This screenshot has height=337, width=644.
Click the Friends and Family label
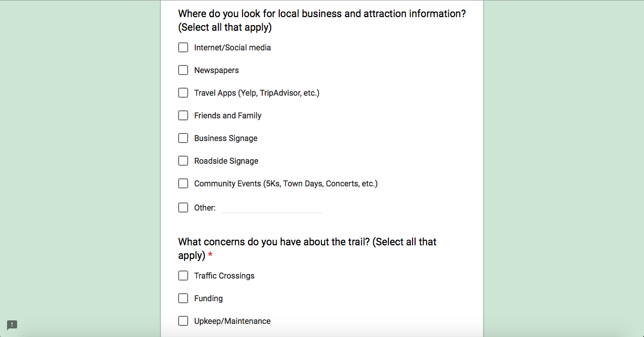(228, 116)
